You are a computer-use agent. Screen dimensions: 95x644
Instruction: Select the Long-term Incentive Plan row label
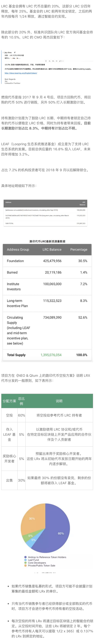pyautogui.click(x=17, y=303)
